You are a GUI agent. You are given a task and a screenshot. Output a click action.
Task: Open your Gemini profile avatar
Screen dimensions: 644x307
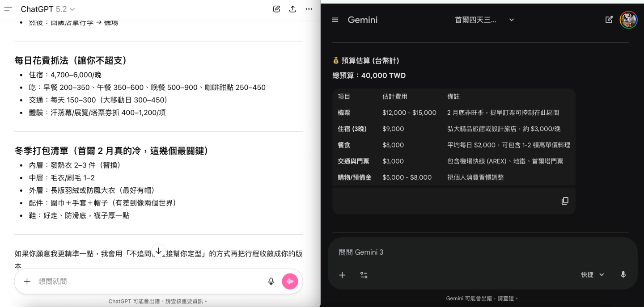tap(628, 20)
